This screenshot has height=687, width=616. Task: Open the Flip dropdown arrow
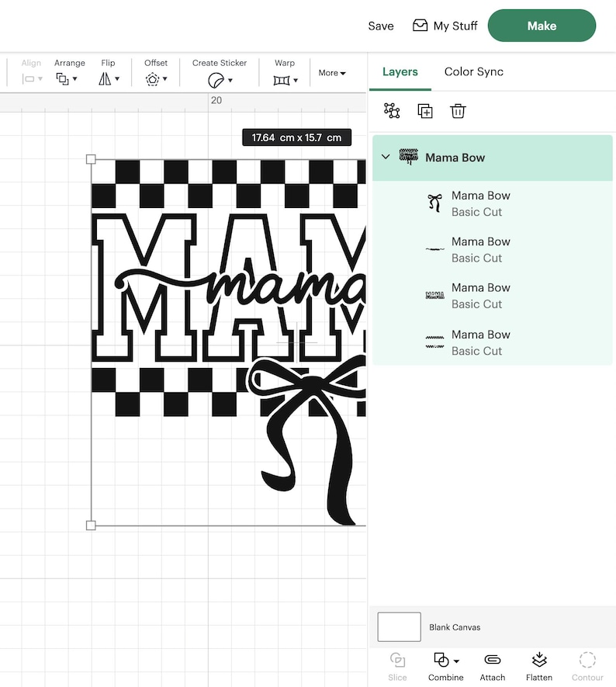pos(117,79)
